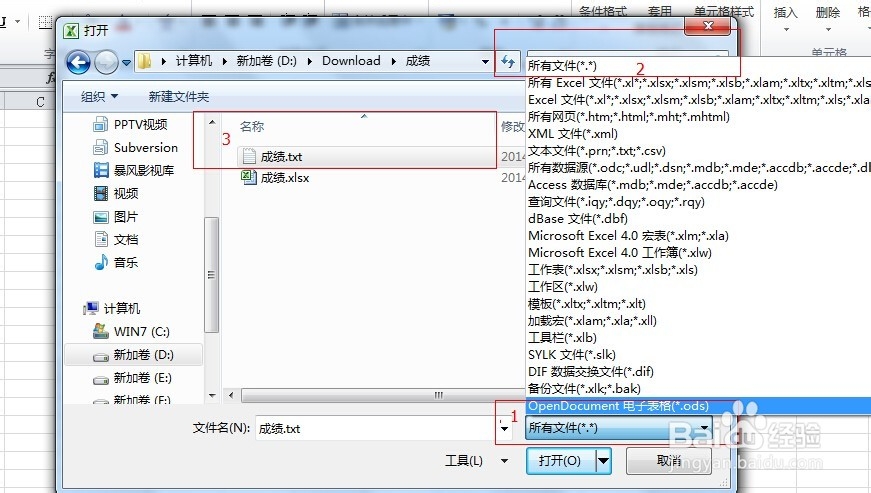Choose 工作表(*.xlsx) file type
871x493 pixels.
698,270
